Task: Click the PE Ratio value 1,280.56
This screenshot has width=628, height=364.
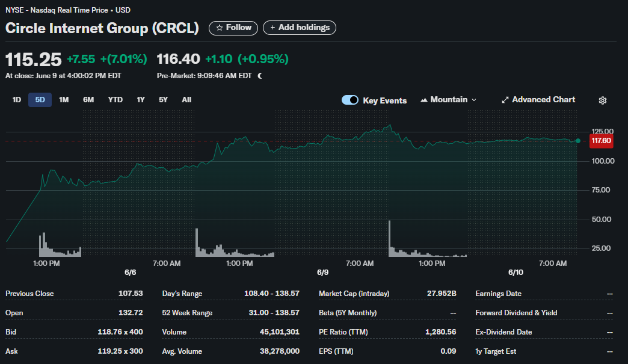Action: [x=440, y=332]
